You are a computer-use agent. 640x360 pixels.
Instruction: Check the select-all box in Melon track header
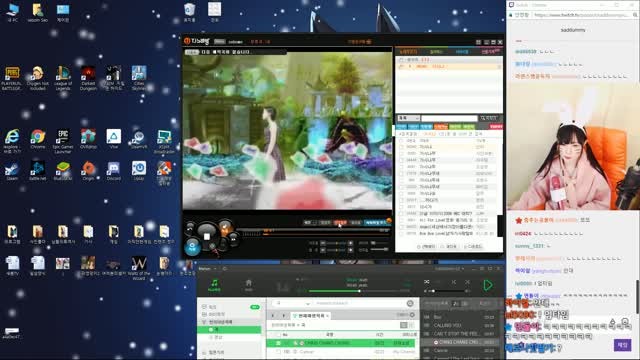(278, 334)
